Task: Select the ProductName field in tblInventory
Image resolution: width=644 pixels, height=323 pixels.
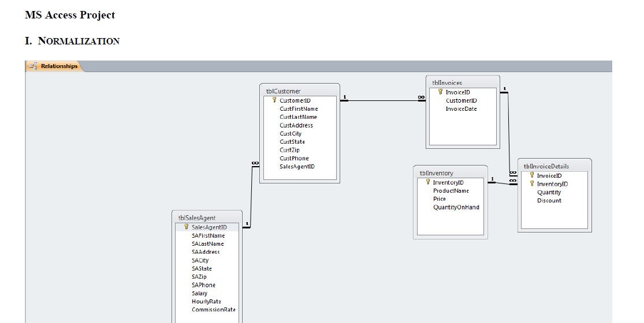Action: (x=451, y=191)
